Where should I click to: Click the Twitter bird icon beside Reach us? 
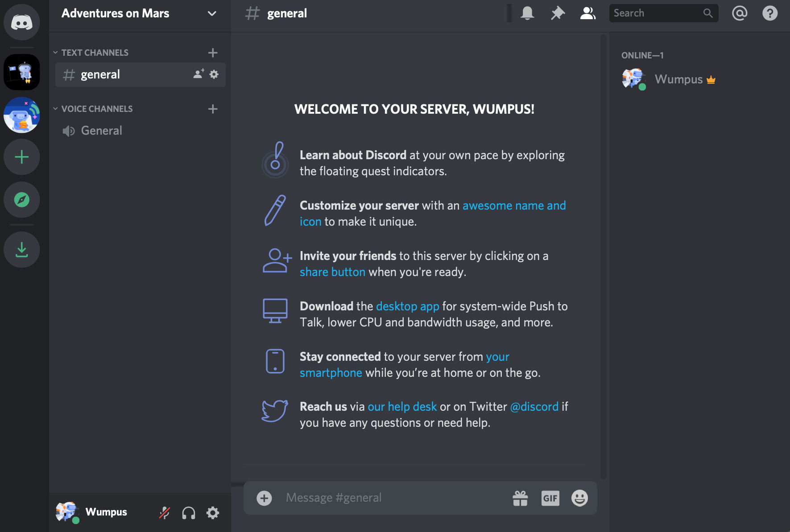pyautogui.click(x=275, y=411)
